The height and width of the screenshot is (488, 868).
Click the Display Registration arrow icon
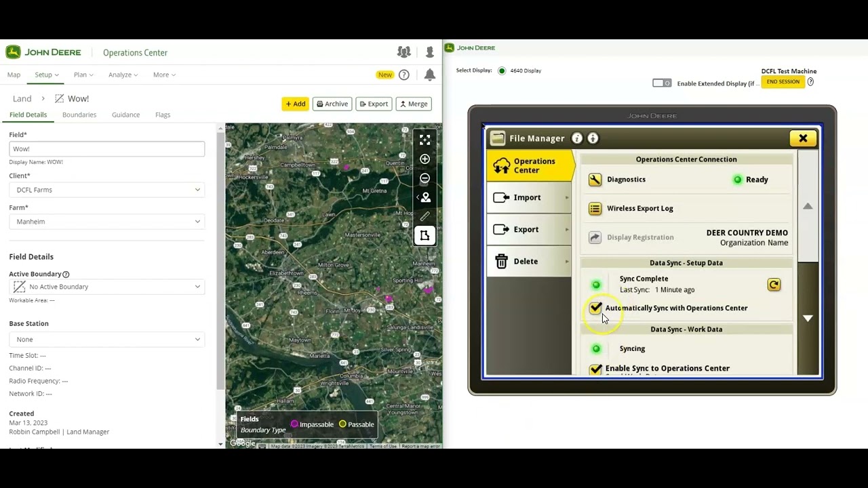pos(595,237)
